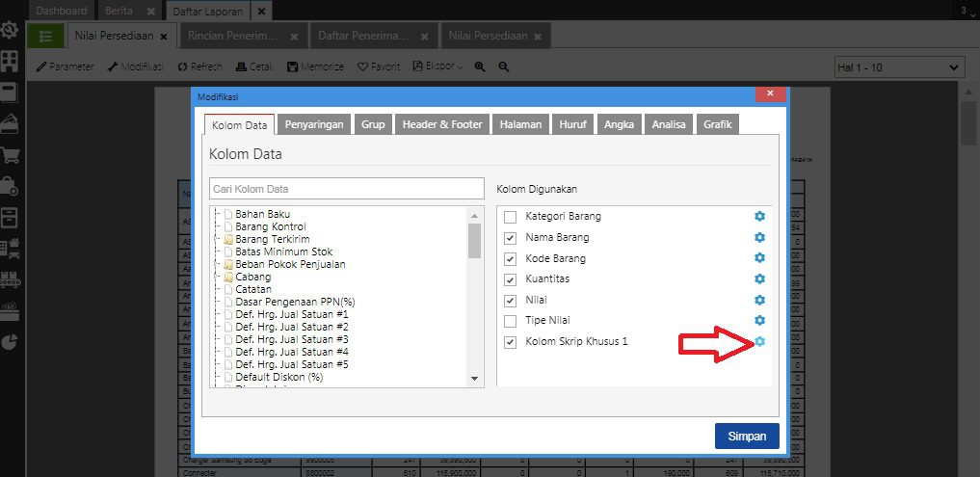Open the inventory cabinet module in sidebar

(x=10, y=218)
